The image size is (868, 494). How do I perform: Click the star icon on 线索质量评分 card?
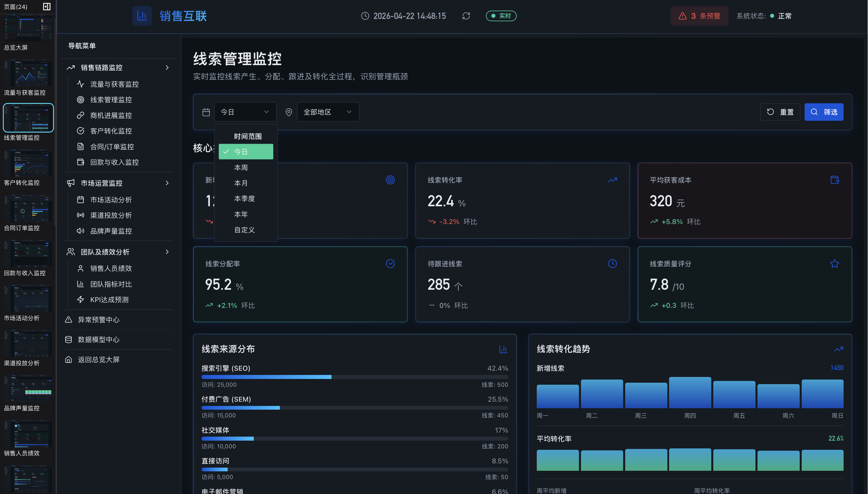pos(834,264)
